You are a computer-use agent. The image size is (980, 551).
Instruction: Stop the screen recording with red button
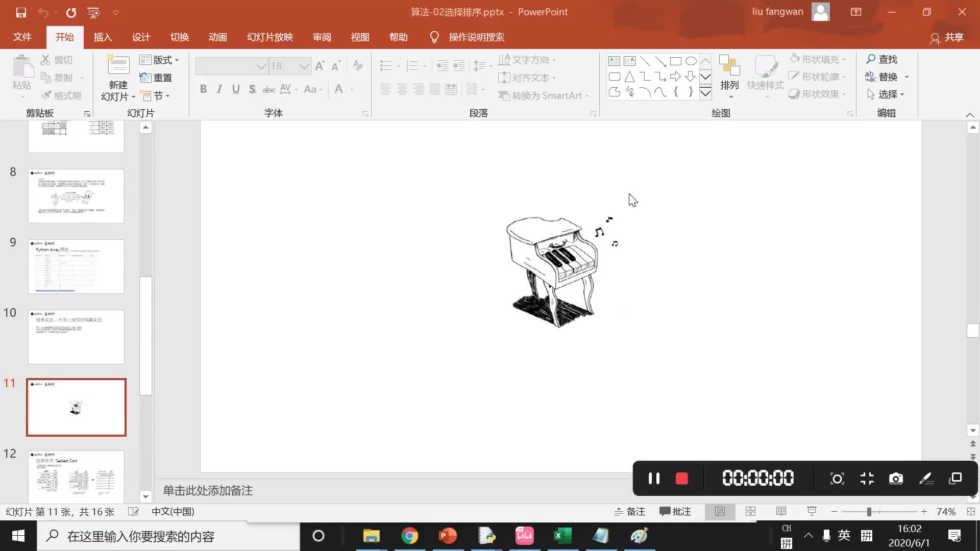click(682, 479)
